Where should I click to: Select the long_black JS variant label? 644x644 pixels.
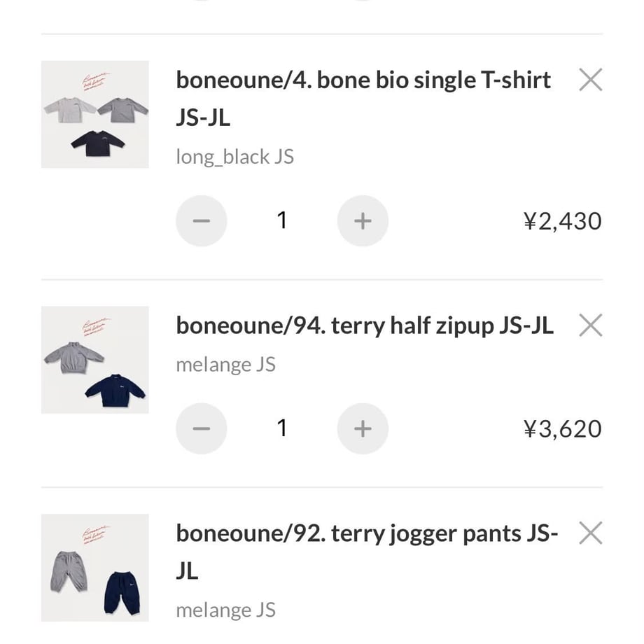click(235, 157)
